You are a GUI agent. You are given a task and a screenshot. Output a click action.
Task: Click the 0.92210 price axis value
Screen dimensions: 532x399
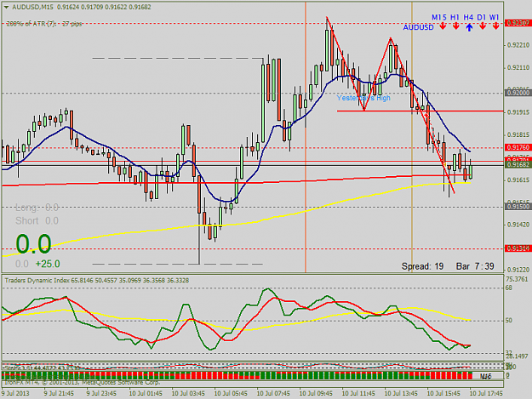coord(518,45)
